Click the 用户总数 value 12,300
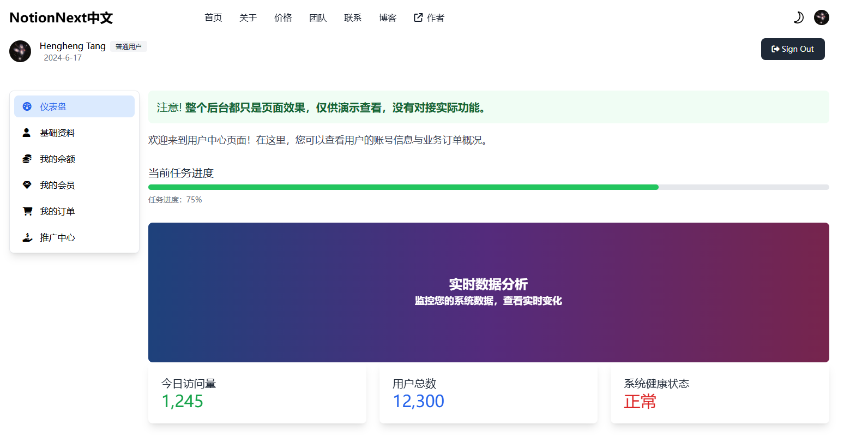The image size is (868, 448). [418, 401]
